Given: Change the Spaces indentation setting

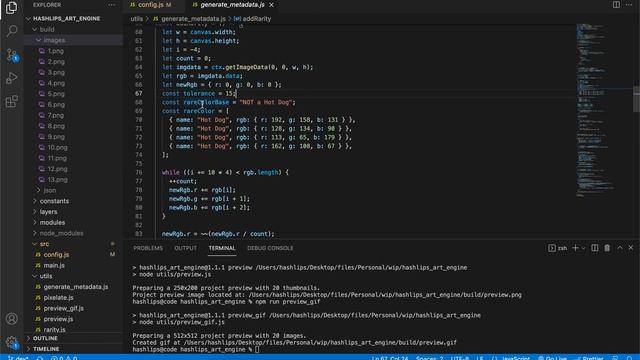Looking at the screenshot, I should click(x=429, y=358).
